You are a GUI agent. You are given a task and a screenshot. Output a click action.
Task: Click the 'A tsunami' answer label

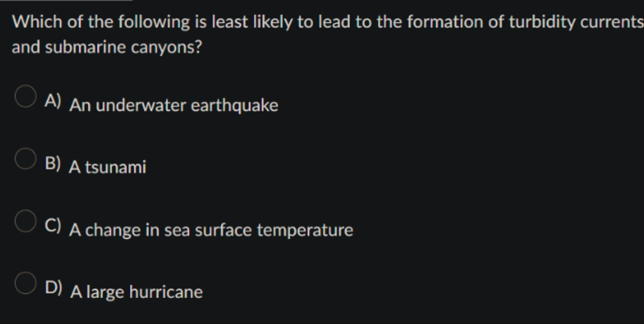coord(108,167)
